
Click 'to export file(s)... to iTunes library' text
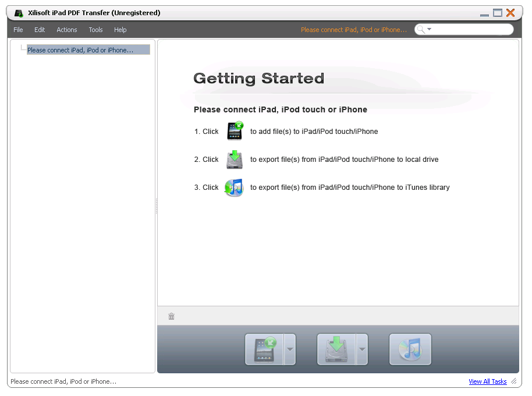pyautogui.click(x=350, y=188)
